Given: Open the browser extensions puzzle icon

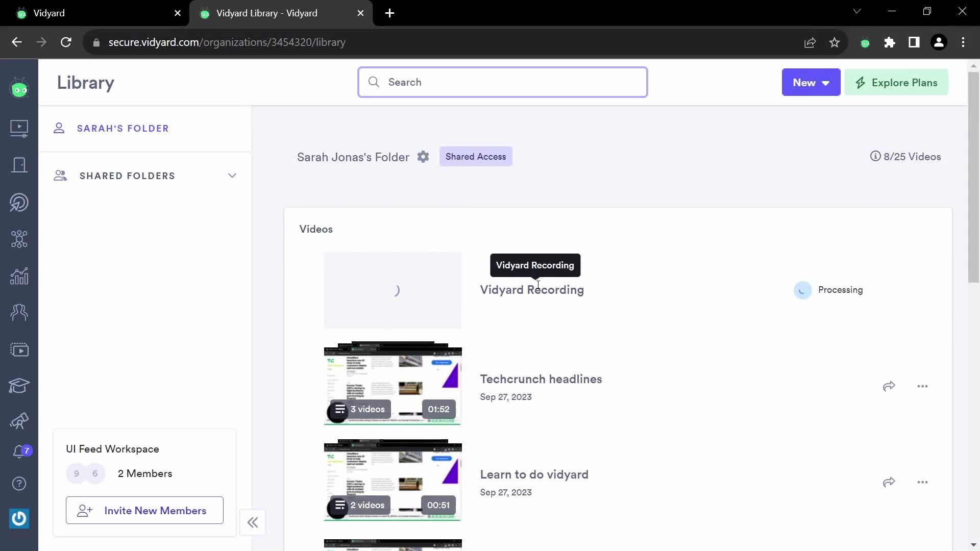Looking at the screenshot, I should pyautogui.click(x=890, y=42).
